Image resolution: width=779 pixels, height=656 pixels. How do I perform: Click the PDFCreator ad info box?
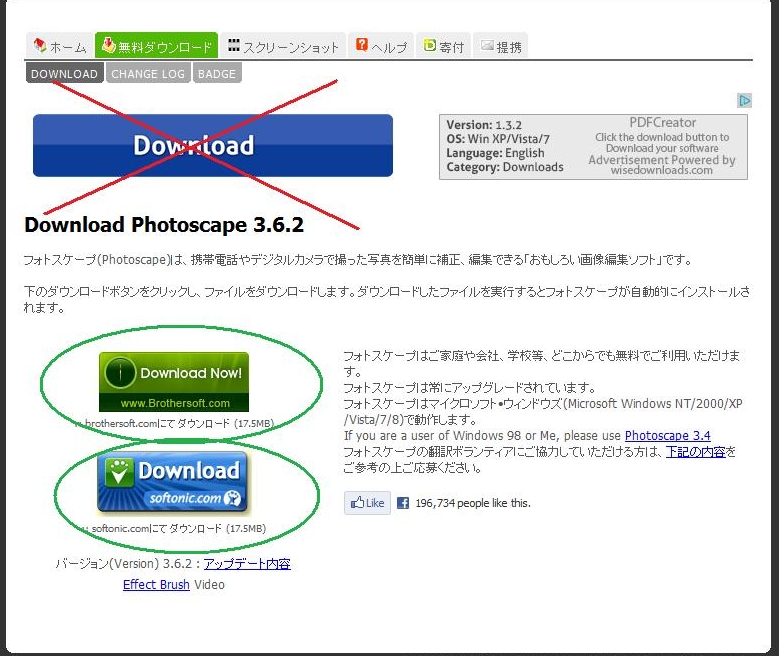pos(593,147)
